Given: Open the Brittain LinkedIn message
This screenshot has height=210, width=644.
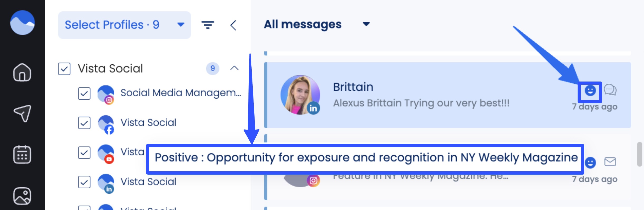Looking at the screenshot, I should click(x=447, y=95).
